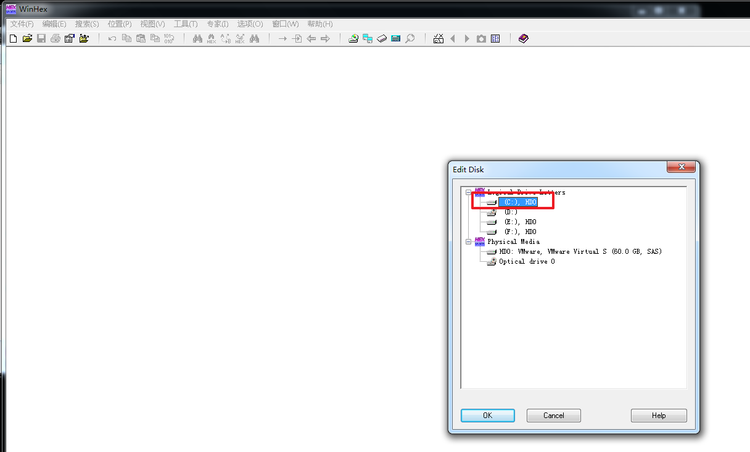Click the Replace hex values icon

[240, 39]
